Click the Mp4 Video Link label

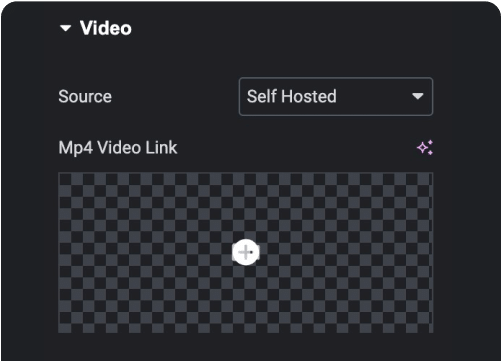(x=118, y=148)
